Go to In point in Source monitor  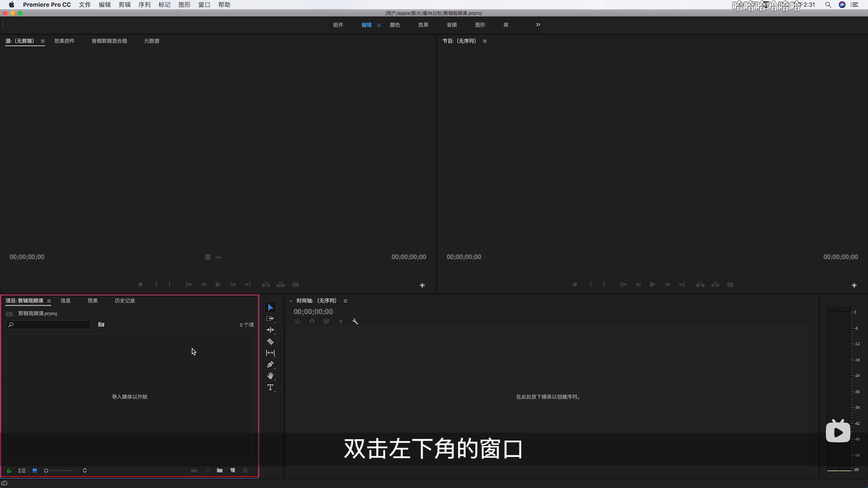point(189,285)
